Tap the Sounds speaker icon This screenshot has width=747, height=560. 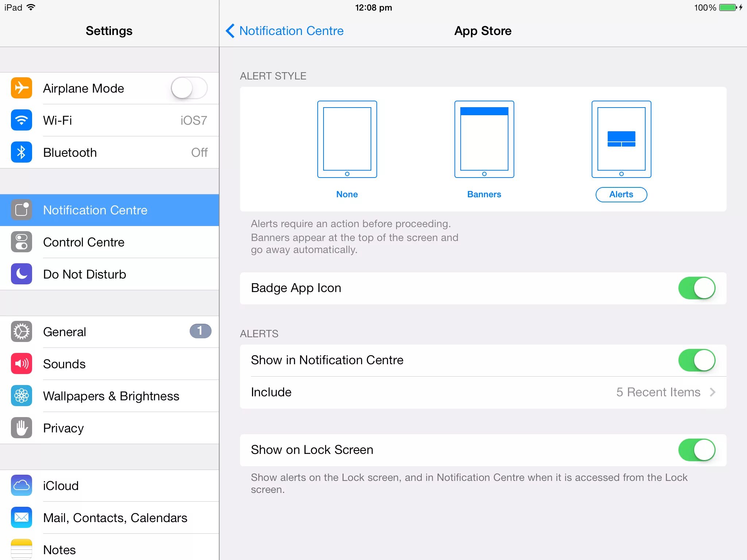tap(22, 363)
